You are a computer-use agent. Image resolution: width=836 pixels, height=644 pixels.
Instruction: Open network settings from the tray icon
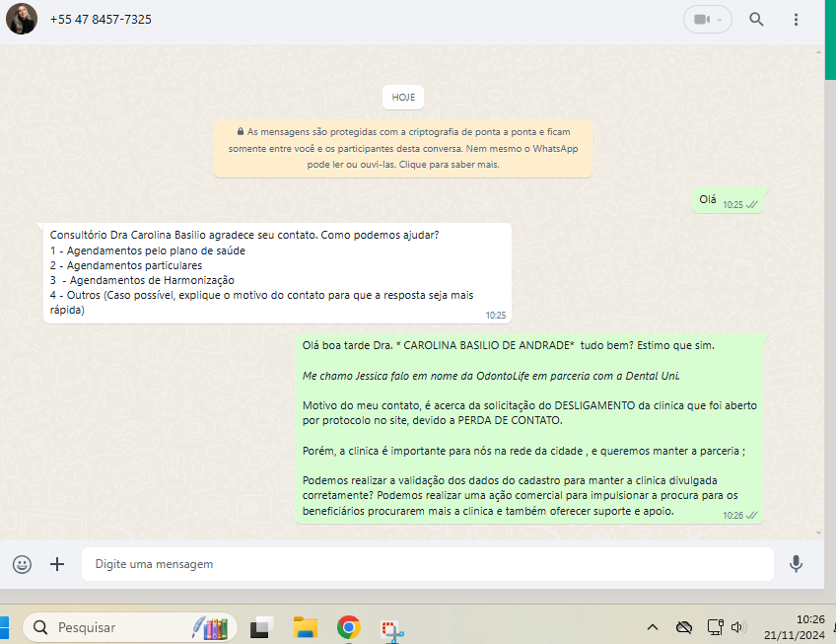715,627
